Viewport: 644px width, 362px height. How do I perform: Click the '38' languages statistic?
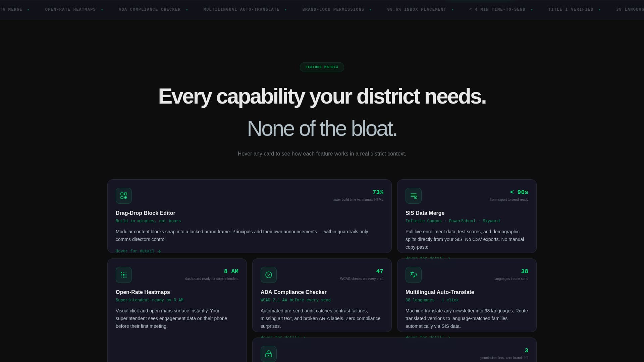click(x=525, y=271)
